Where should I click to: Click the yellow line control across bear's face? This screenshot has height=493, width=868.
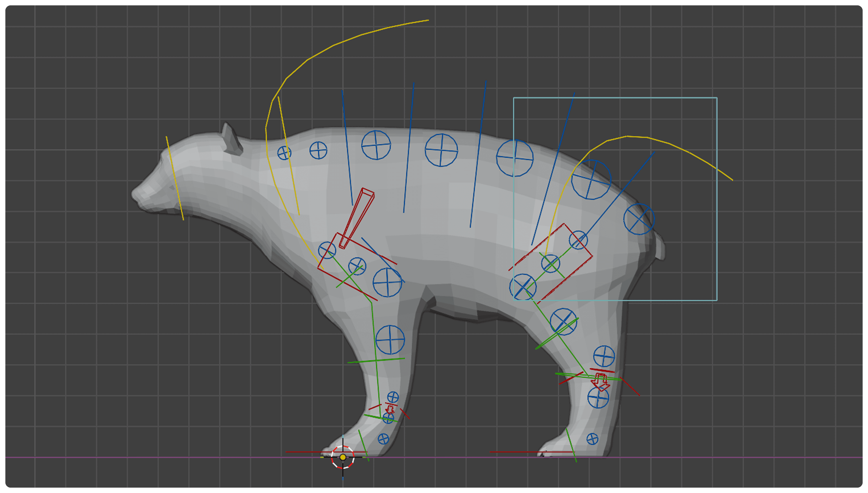175,178
